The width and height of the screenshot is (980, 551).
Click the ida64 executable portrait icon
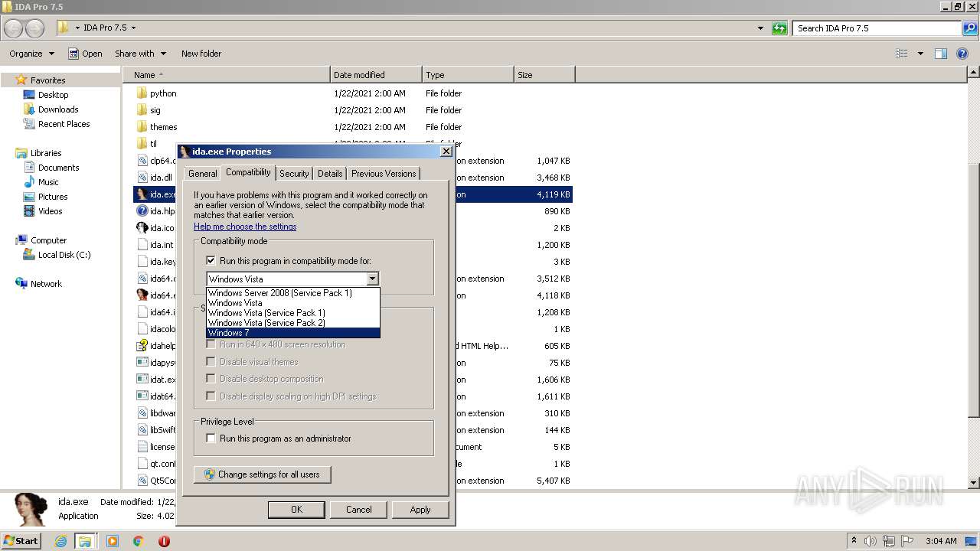click(x=142, y=295)
